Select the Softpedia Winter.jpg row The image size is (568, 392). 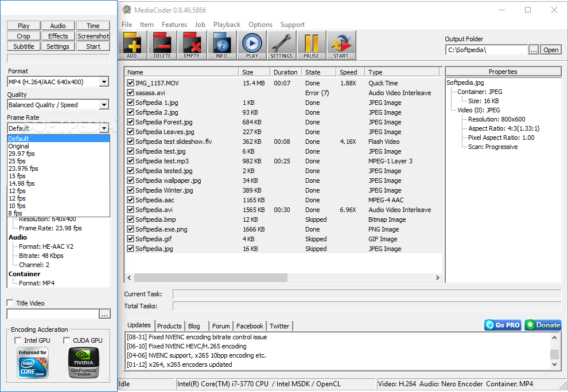click(283, 190)
